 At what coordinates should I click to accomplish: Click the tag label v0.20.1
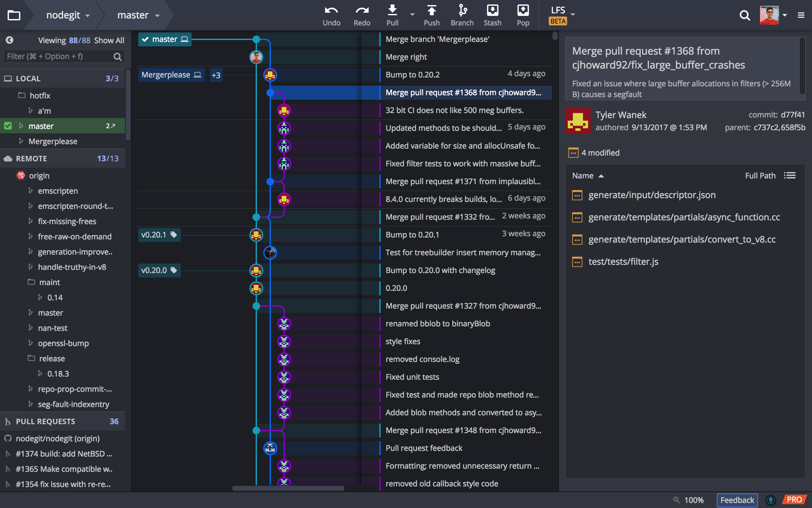(x=159, y=235)
